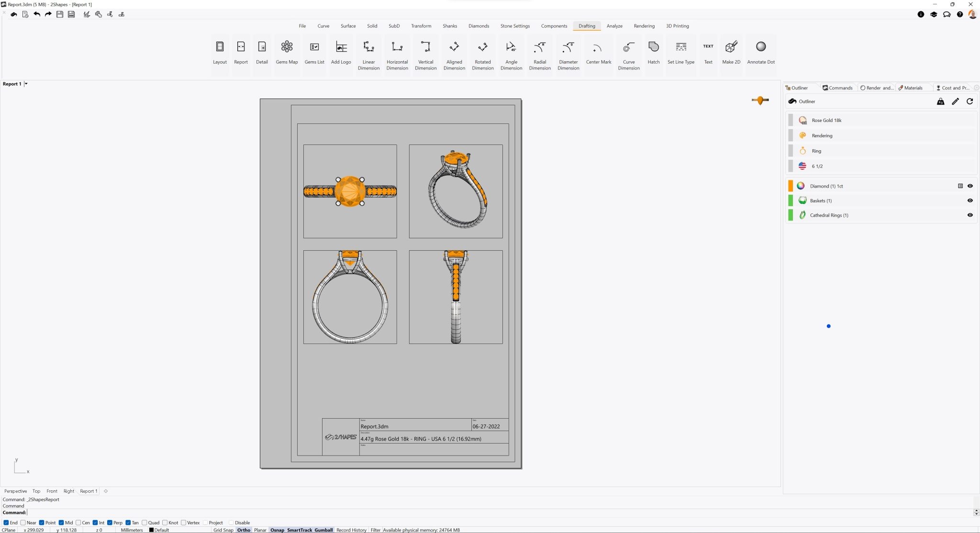Click Record History in the status bar
This screenshot has height=533, width=980.
point(351,530)
